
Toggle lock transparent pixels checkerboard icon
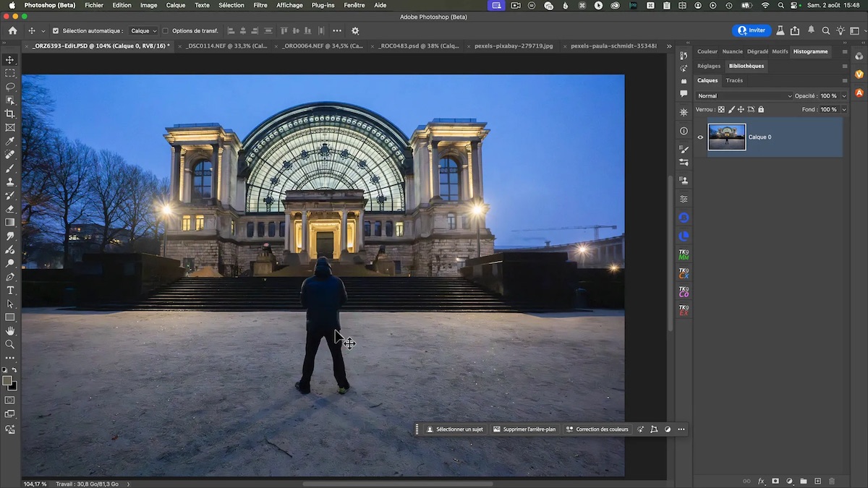722,109
